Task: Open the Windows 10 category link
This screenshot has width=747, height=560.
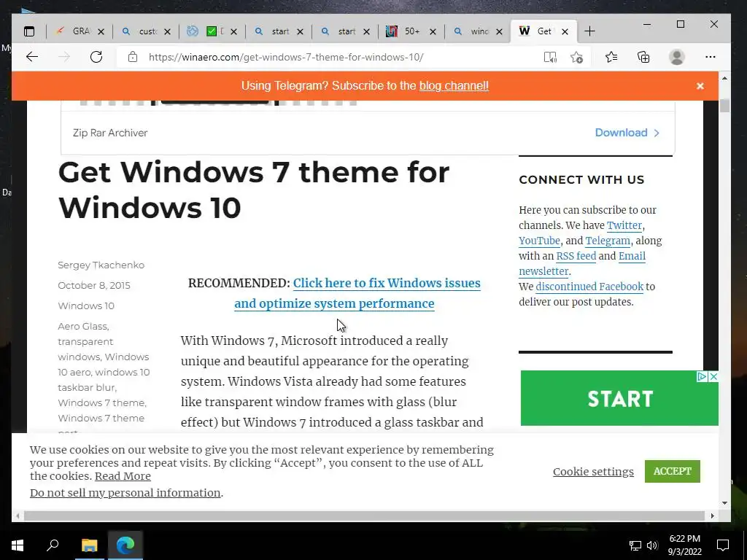Action: (x=86, y=306)
